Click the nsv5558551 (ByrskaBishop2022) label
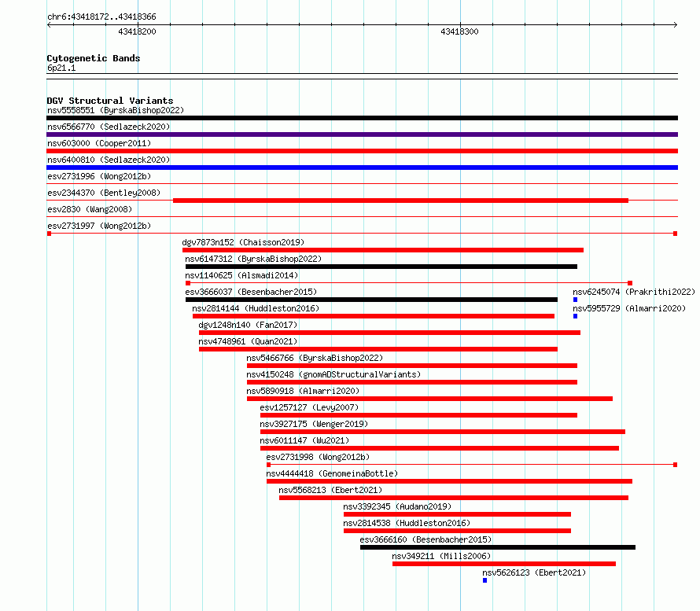Viewport: 700px width, 611px height. pyautogui.click(x=116, y=110)
